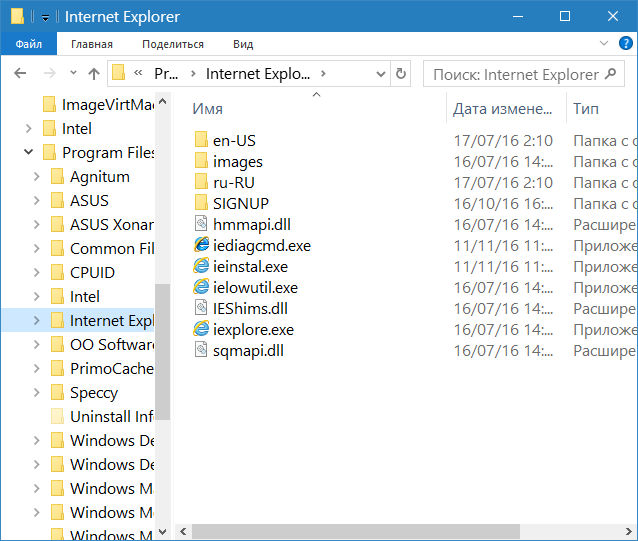Expand the PrimoCache tree node
This screenshot has width=638, height=541.
coord(36,369)
